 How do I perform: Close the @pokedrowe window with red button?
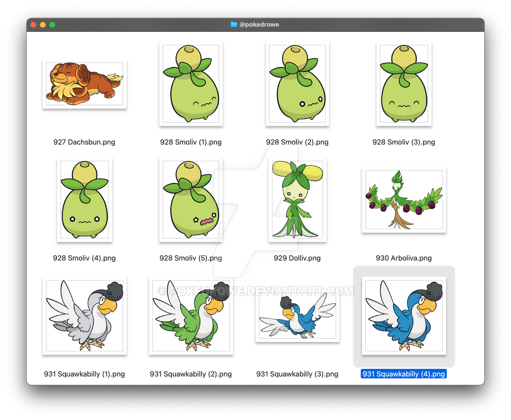pos(33,25)
